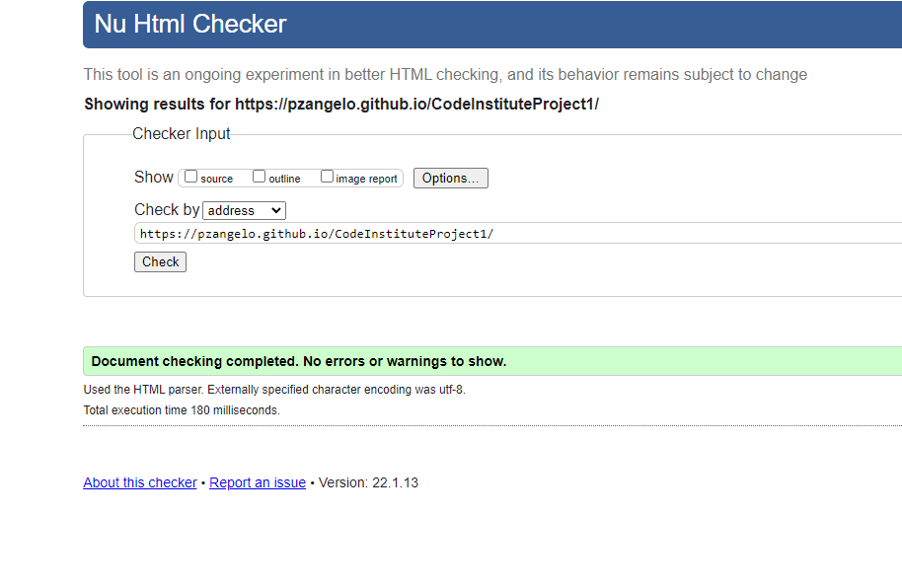This screenshot has height=588, width=902.
Task: Open the Report an issue link
Action: pos(258,482)
